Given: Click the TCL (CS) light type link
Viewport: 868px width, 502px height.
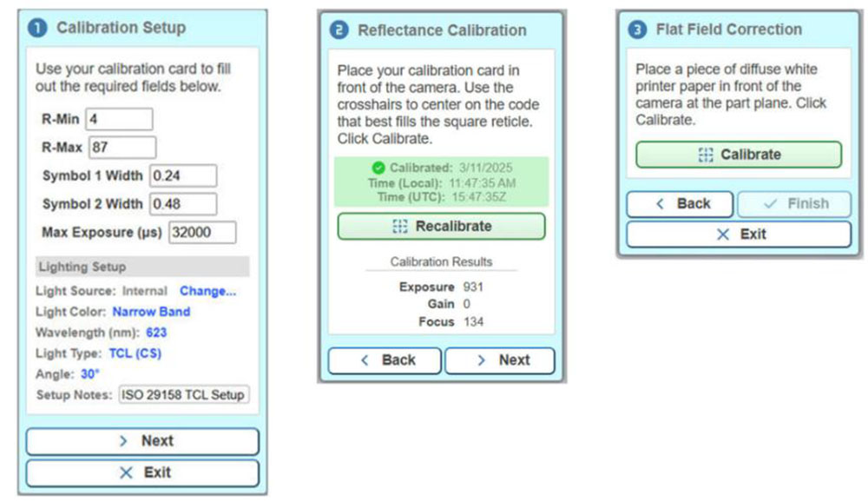Looking at the screenshot, I should [x=135, y=353].
